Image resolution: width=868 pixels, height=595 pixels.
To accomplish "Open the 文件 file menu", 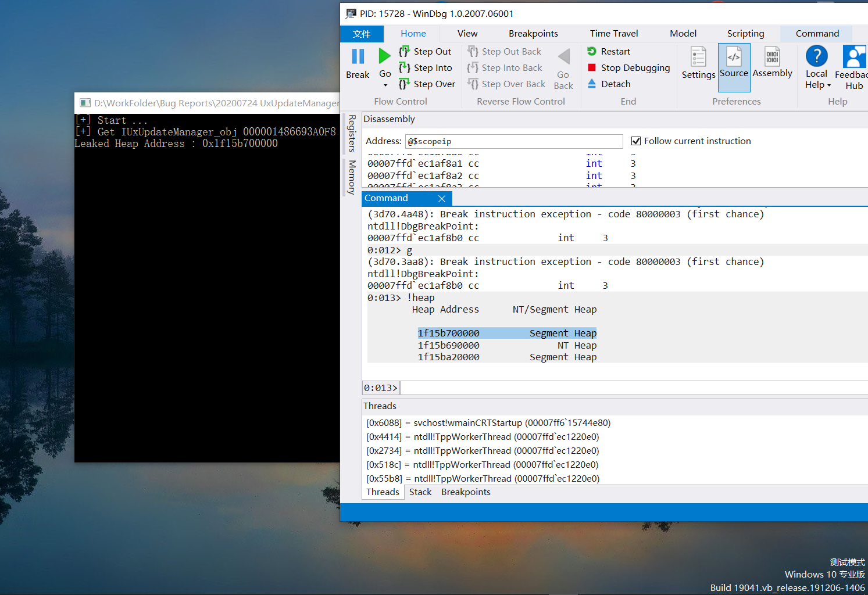I will tap(362, 34).
